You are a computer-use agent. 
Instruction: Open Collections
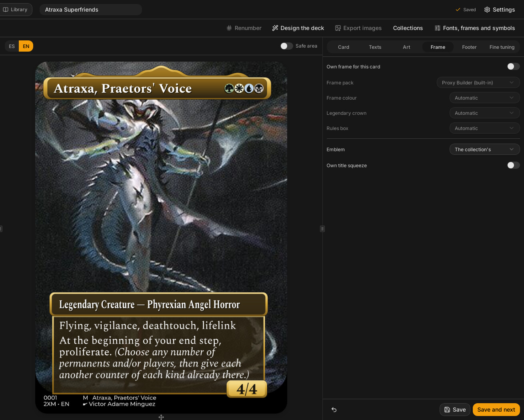point(408,28)
